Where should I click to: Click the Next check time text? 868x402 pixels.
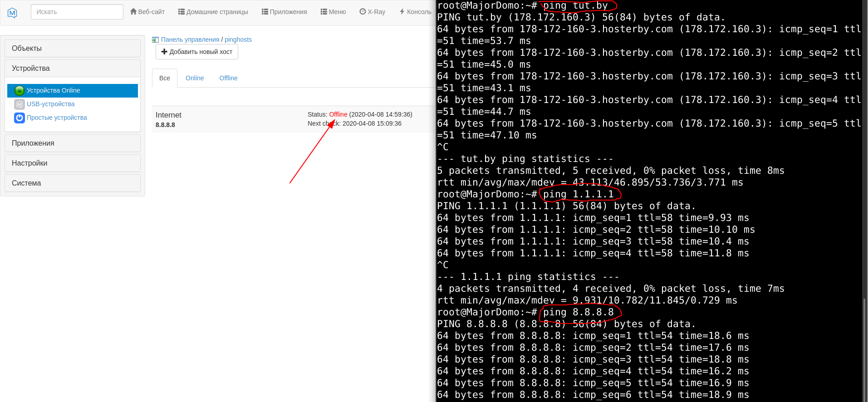(354, 124)
